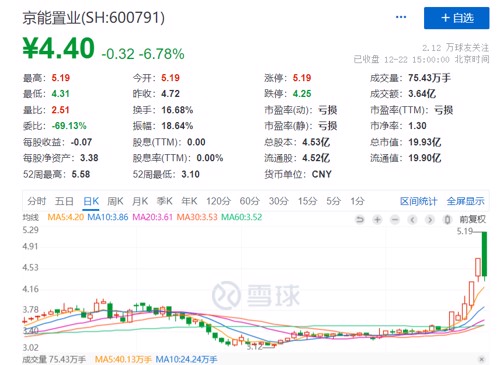
Task: Select the 周K tab
Action: 115,201
